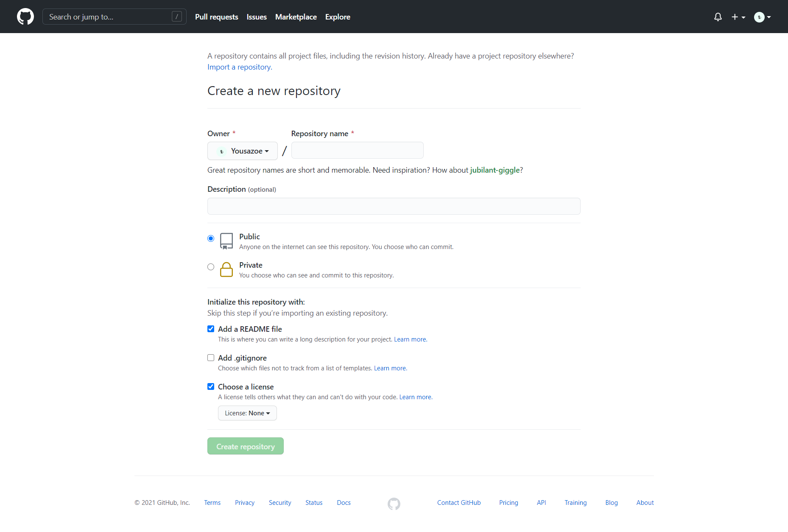Open the Privacy footer link

click(245, 503)
